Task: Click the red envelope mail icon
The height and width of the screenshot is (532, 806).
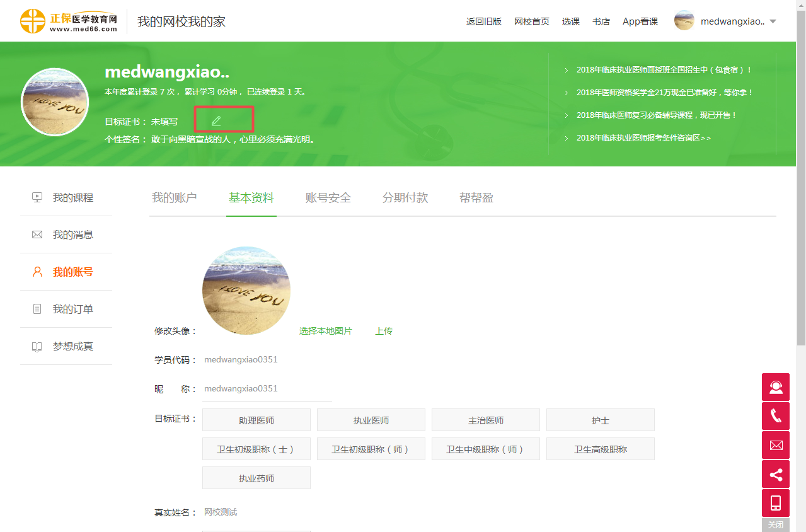Action: (776, 445)
